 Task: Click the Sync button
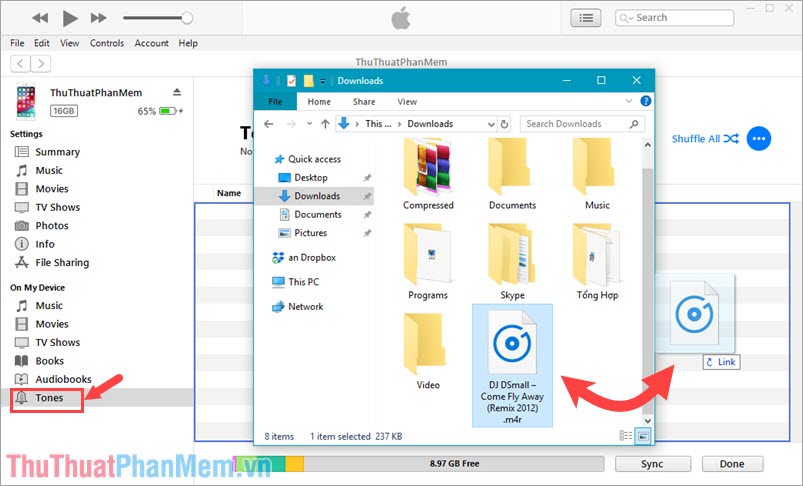tap(652, 464)
